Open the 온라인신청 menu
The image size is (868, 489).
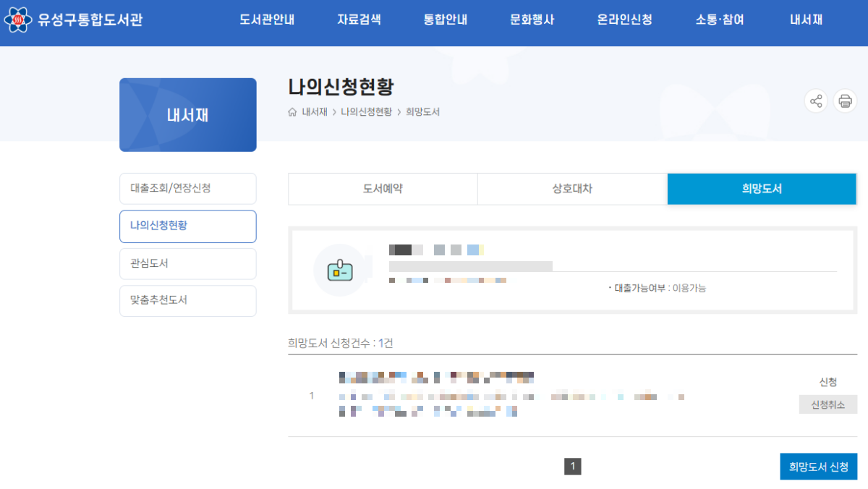624,20
